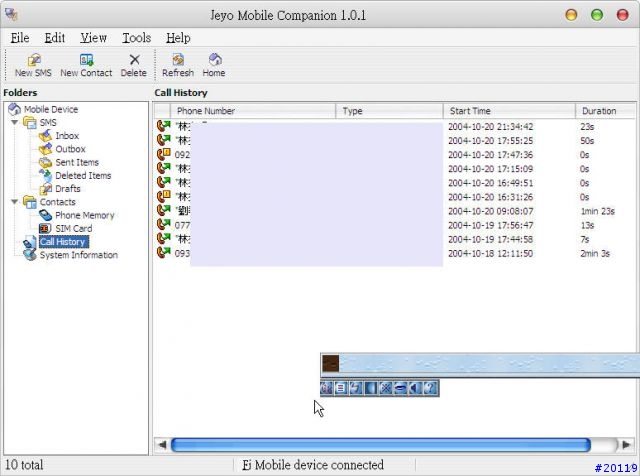Click the 1min 23s duration cell
The width and height of the screenshot is (640, 476).
pos(598,211)
